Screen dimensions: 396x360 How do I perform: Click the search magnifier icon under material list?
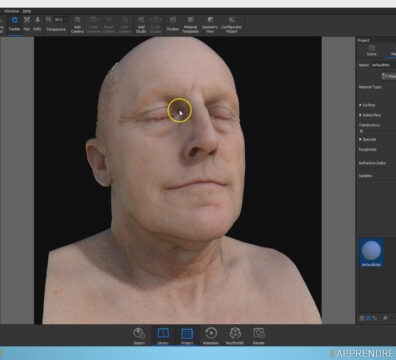pyautogui.click(x=385, y=318)
